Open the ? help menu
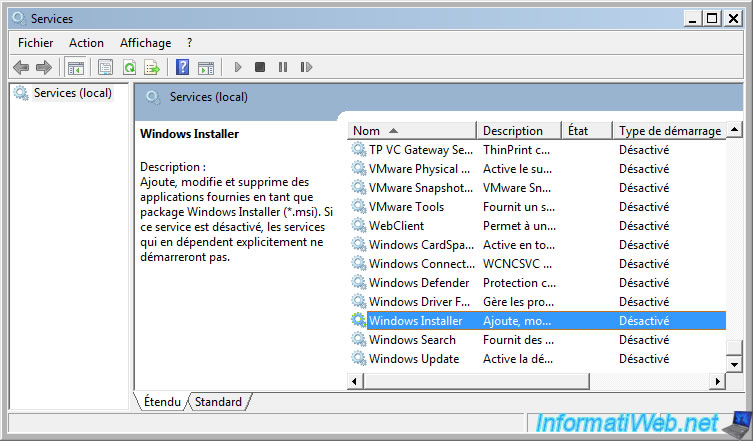The image size is (753, 441). [x=190, y=43]
